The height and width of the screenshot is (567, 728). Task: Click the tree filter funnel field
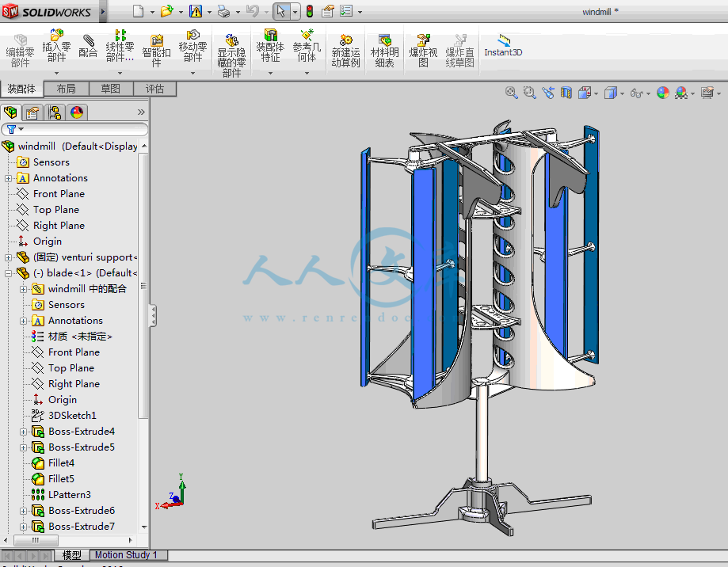[74, 129]
